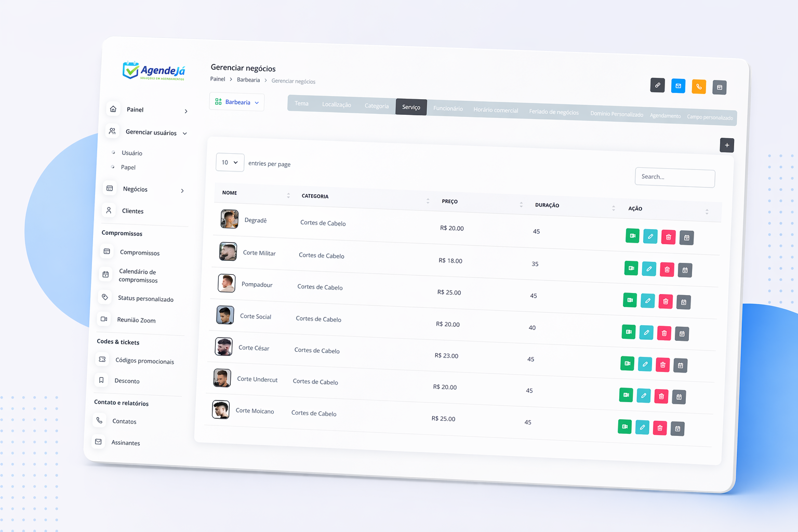The width and height of the screenshot is (798, 532).
Task: Switch to the Horário comercial tab
Action: pos(496,110)
